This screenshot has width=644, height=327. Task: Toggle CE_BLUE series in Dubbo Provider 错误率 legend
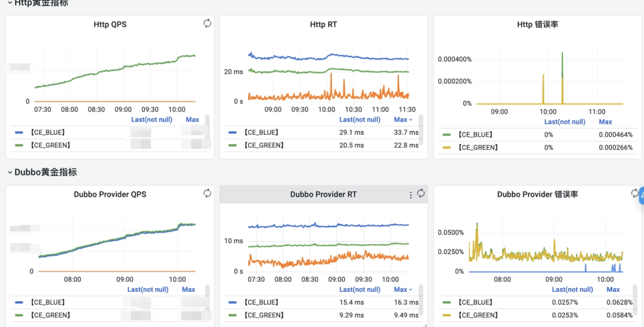coord(475,303)
